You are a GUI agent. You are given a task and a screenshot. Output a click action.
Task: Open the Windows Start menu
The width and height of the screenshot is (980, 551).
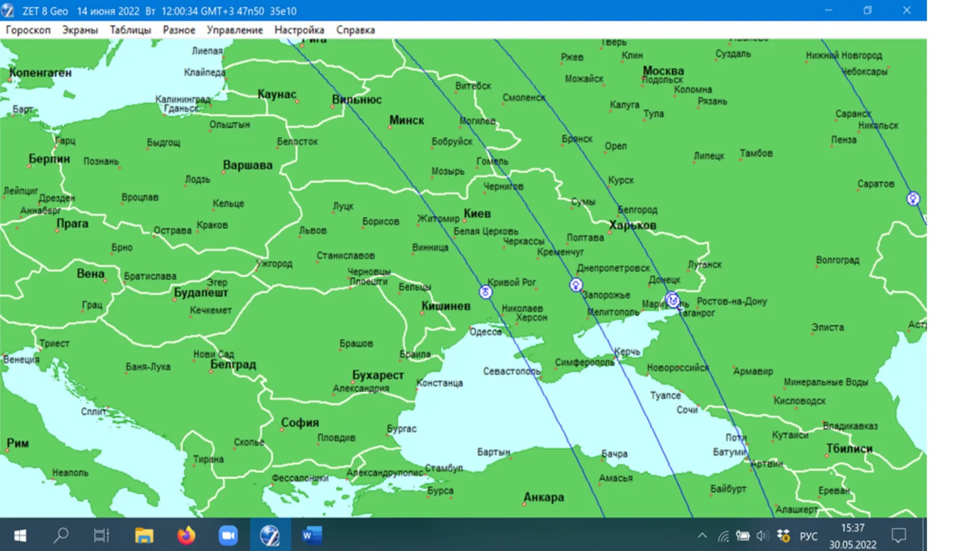point(20,536)
